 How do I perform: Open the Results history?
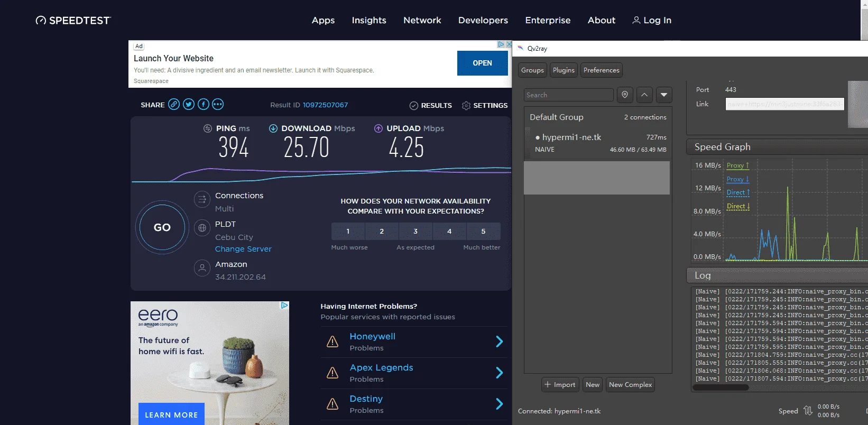[431, 105]
